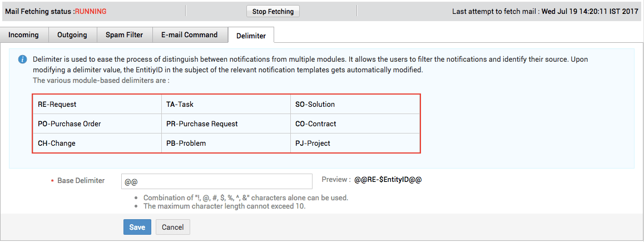This screenshot has width=644, height=242.
Task: Click the PJ-Project delimiter cell
Action: tap(355, 144)
